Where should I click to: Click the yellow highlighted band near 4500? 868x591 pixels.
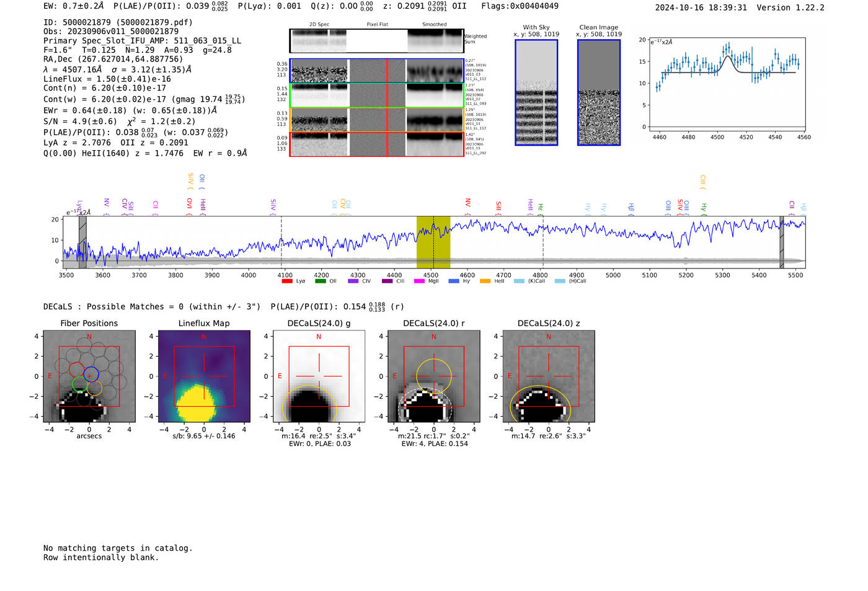click(433, 242)
